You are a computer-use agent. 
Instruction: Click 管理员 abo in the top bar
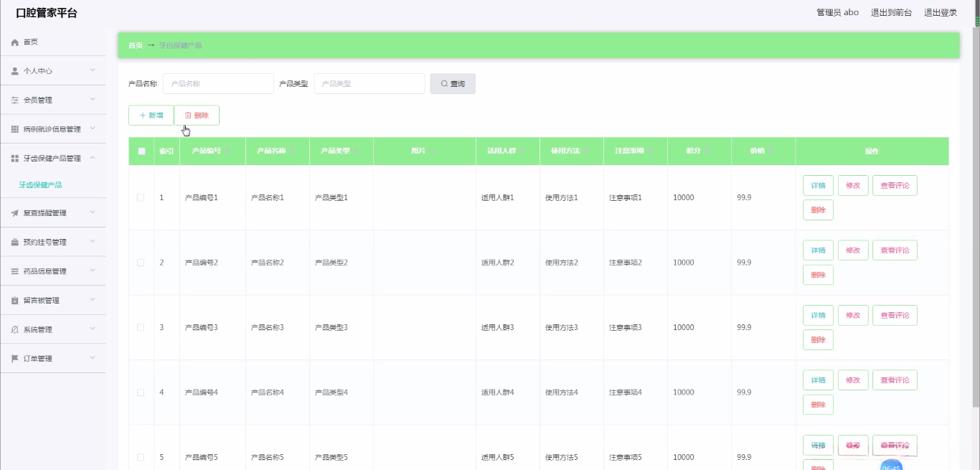837,12
